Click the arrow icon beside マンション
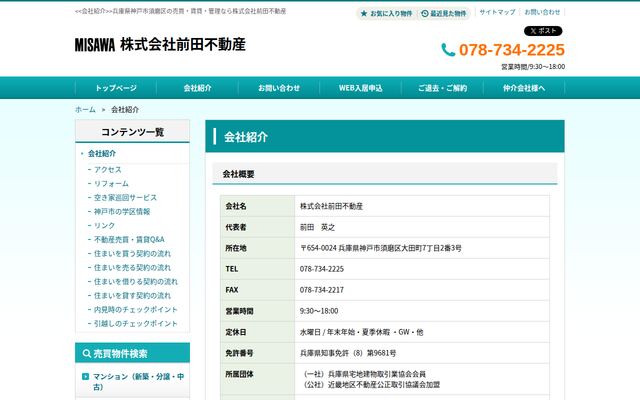Viewport: 640px width, 400px height. (x=85, y=376)
